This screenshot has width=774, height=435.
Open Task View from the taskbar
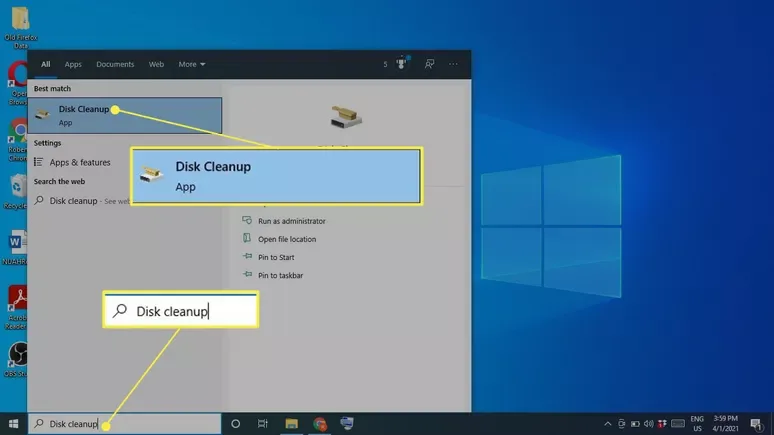pyautogui.click(x=263, y=424)
